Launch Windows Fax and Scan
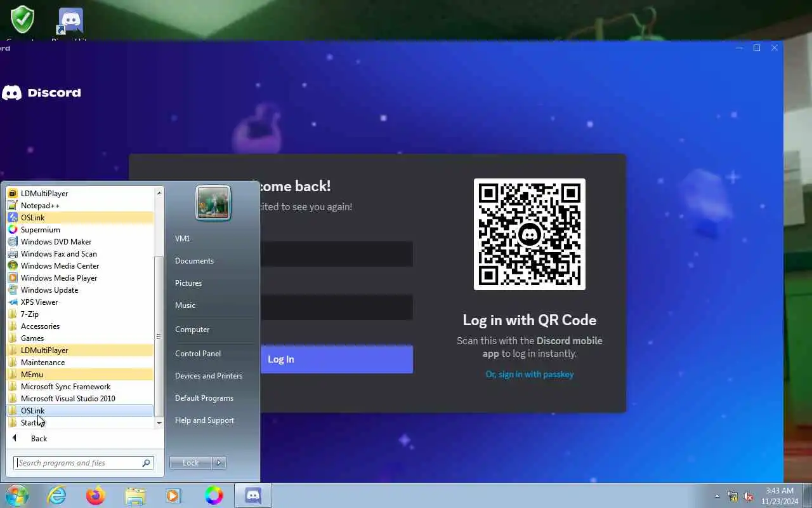The image size is (812, 508). [x=80, y=253]
